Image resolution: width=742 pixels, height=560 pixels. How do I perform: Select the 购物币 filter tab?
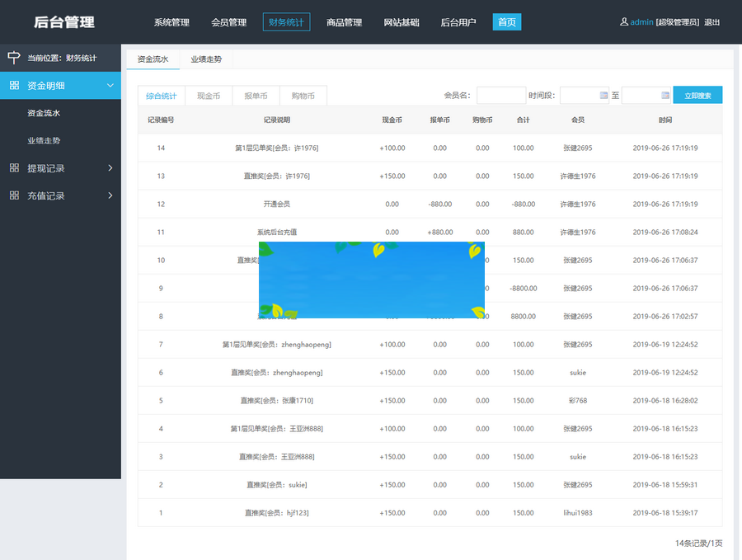click(x=303, y=96)
